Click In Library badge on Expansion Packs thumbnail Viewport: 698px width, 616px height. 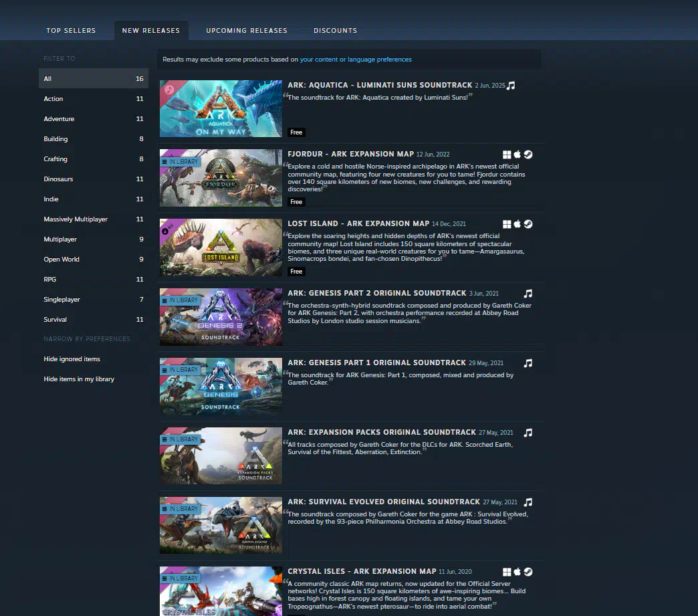181,439
